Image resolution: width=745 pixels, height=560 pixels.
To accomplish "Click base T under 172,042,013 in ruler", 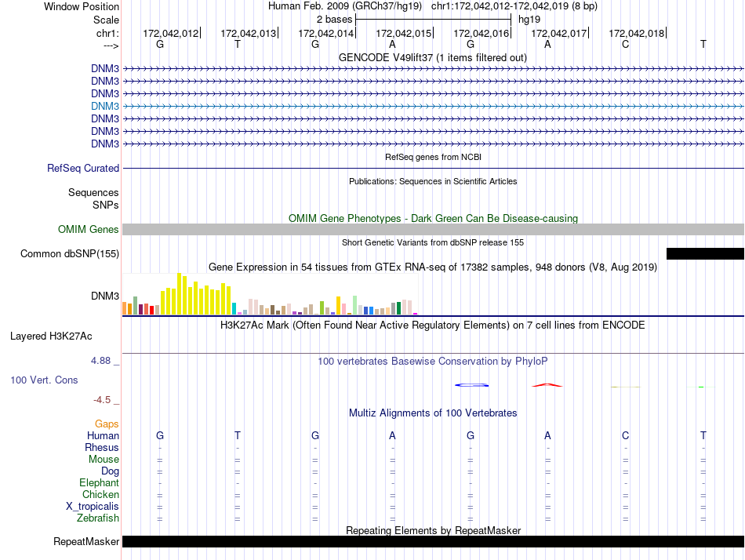I will [238, 44].
